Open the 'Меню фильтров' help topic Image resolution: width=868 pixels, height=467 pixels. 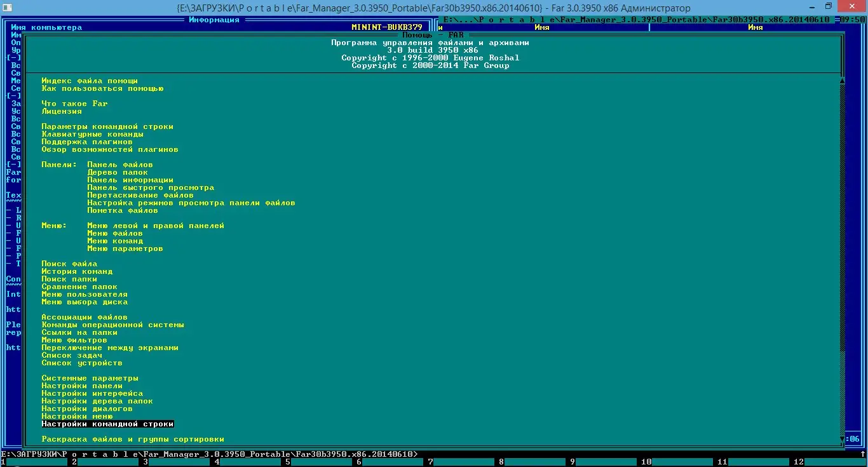coord(74,340)
